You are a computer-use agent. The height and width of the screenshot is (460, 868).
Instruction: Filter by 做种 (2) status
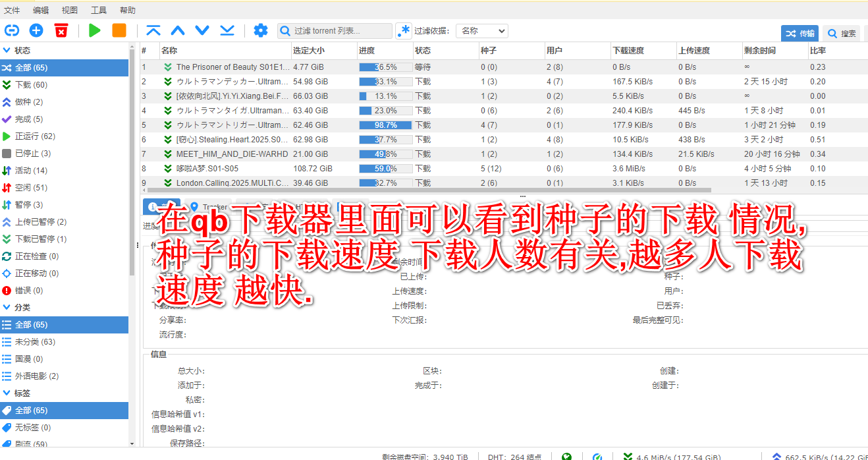[x=29, y=102]
